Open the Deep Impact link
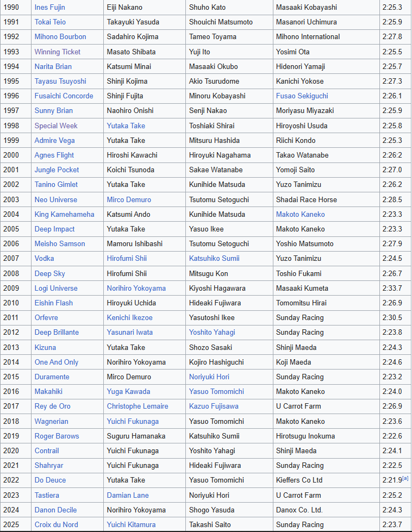Image resolution: width=412 pixels, height=532 pixels. [54, 229]
